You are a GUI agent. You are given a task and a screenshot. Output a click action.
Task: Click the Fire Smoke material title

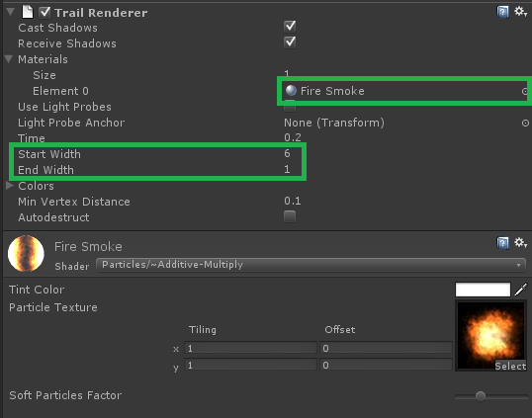tap(88, 246)
